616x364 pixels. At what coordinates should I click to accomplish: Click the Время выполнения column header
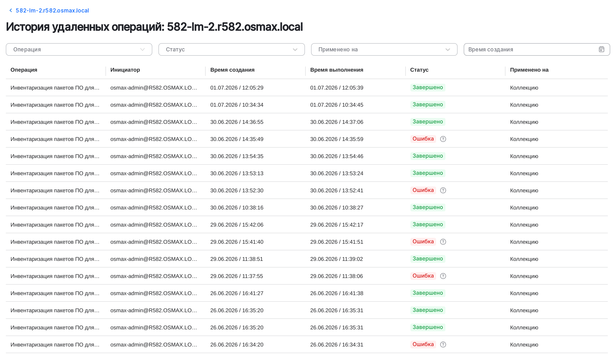click(337, 70)
